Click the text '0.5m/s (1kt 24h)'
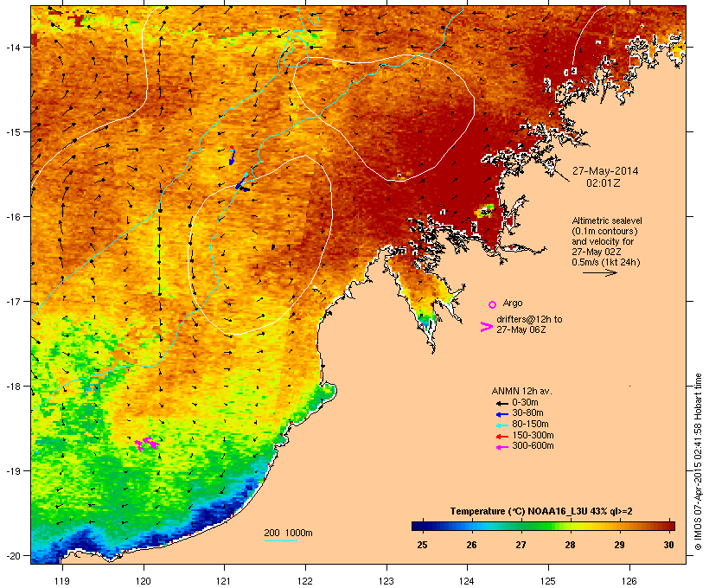 tap(606, 262)
